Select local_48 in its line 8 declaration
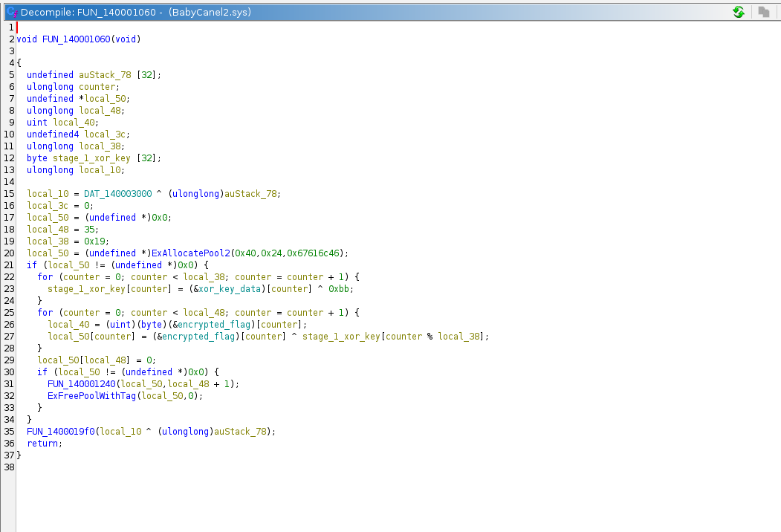Screen dimensions: 781x532 click(100, 111)
